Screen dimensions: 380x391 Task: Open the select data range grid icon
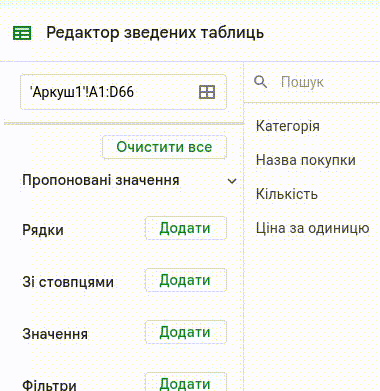click(x=207, y=92)
